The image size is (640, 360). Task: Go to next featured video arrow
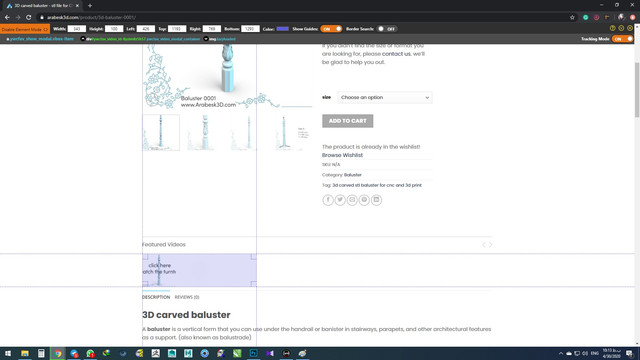(491, 244)
